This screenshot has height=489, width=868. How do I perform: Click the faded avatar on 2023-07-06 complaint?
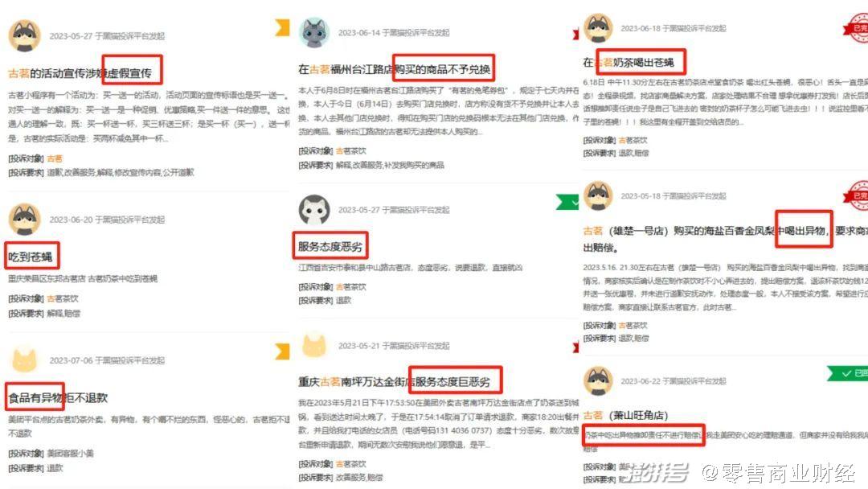pyautogui.click(x=24, y=360)
